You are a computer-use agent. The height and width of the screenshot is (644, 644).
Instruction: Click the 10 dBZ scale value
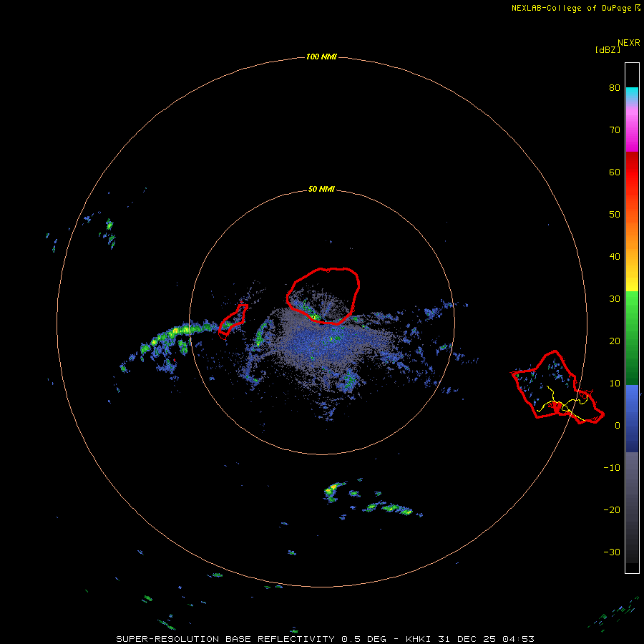615,384
